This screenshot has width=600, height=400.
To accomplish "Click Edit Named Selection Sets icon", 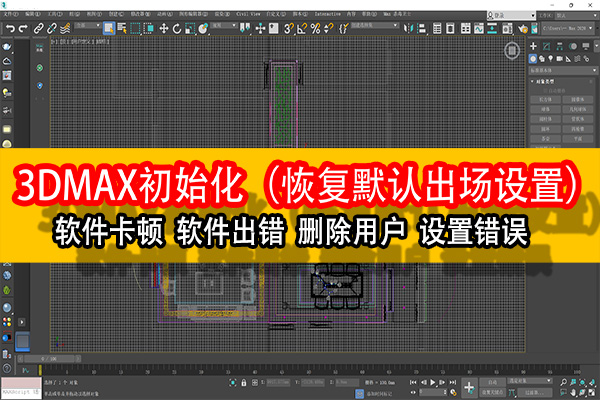I will tap(343, 28).
